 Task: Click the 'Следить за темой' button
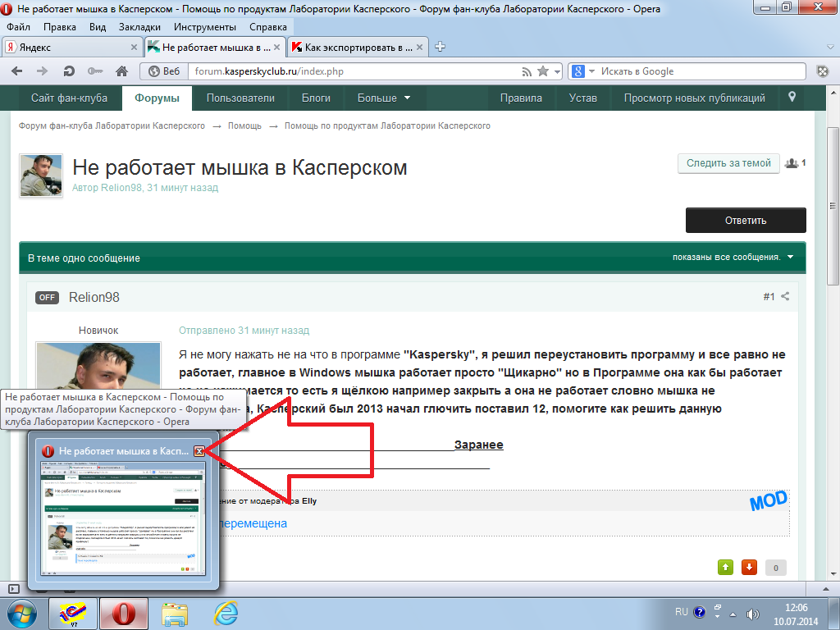pos(728,163)
